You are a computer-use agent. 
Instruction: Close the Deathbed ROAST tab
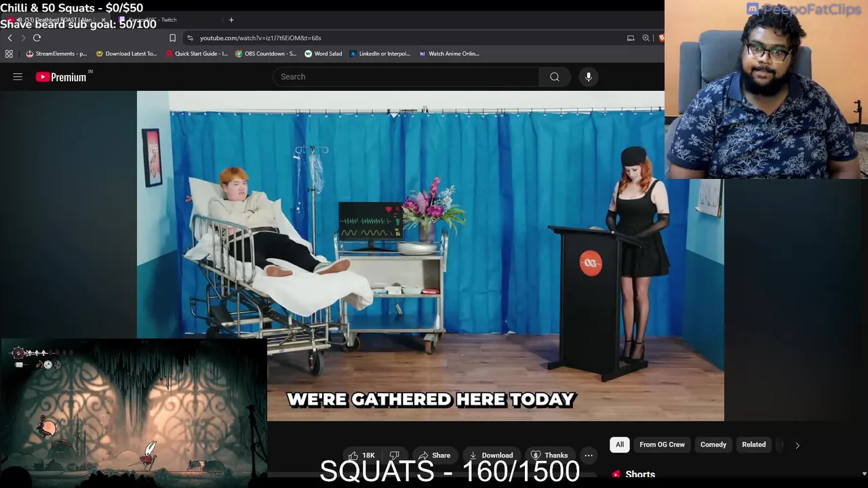pos(103,20)
